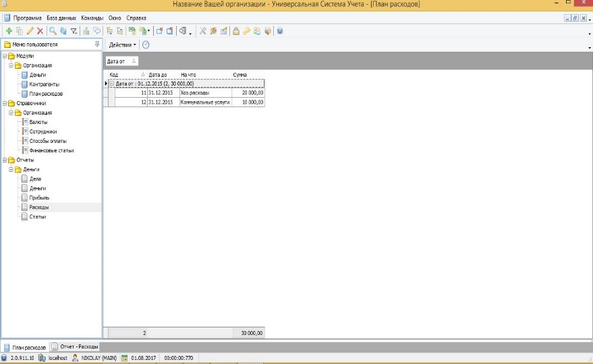Open the Программа menu
The height and width of the screenshot is (364, 593).
point(27,18)
